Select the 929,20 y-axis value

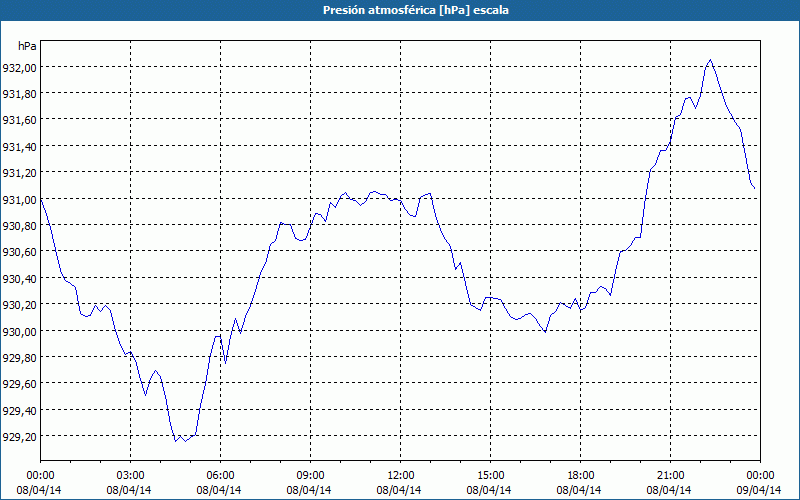click(19, 437)
